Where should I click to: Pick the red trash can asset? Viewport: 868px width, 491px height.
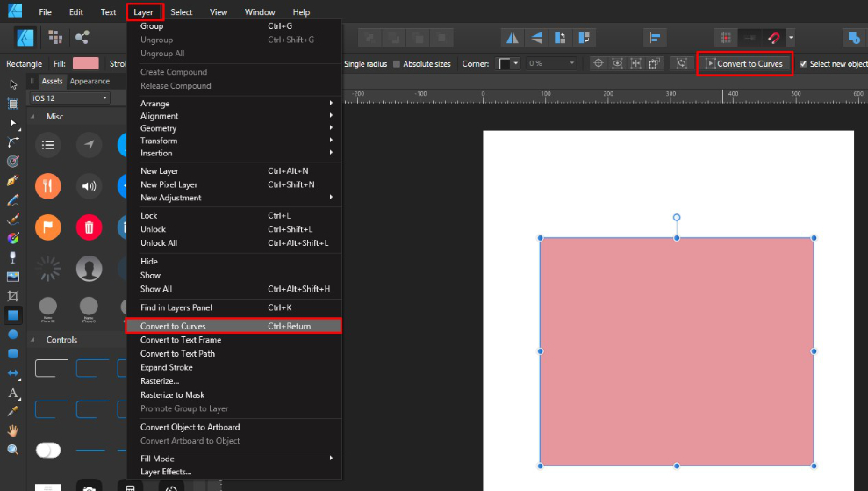tap(90, 227)
